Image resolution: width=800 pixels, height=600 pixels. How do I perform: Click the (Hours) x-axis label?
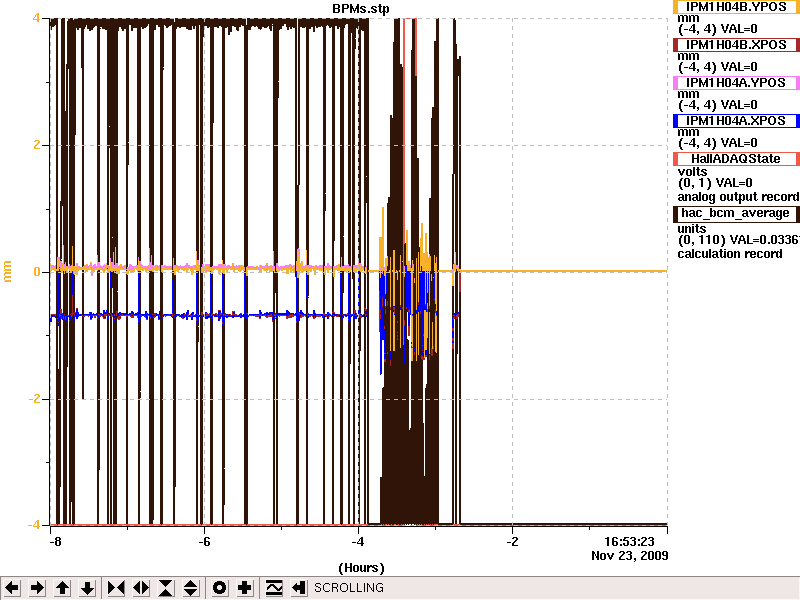pyautogui.click(x=361, y=568)
